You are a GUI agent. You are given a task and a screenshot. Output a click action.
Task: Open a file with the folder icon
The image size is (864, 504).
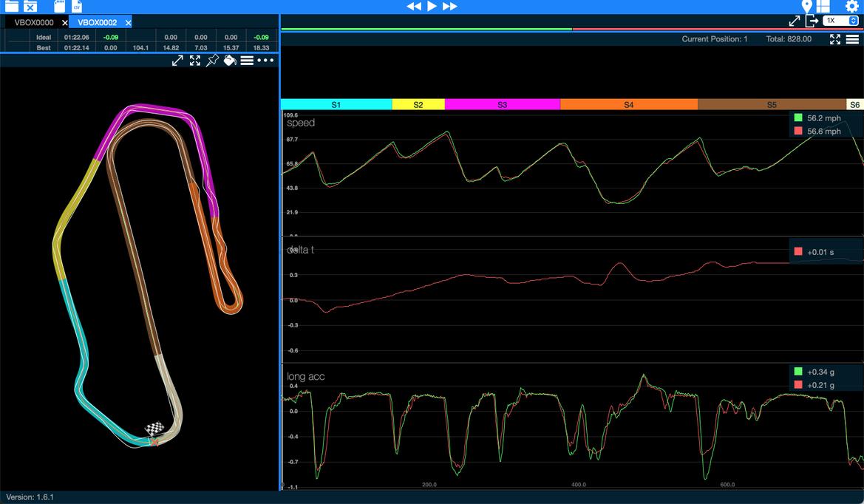point(11,7)
